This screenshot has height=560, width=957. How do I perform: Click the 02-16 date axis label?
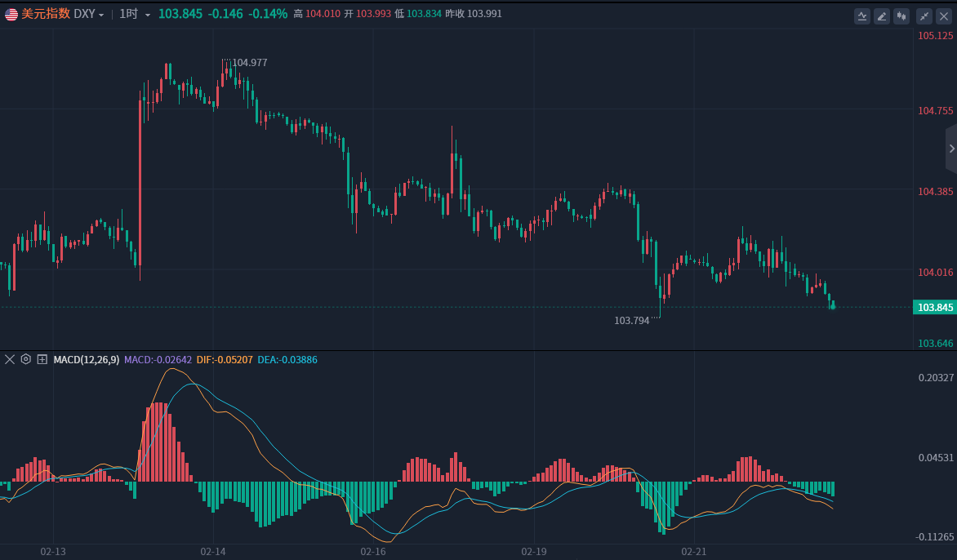click(373, 552)
